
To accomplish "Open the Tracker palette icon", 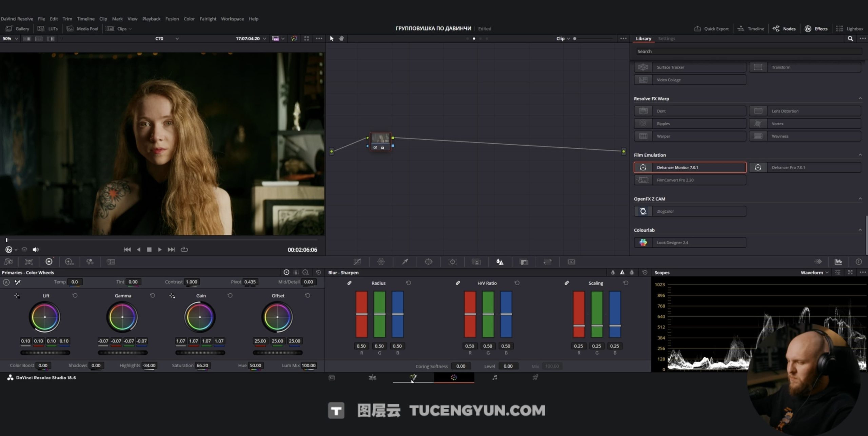I will tap(452, 262).
